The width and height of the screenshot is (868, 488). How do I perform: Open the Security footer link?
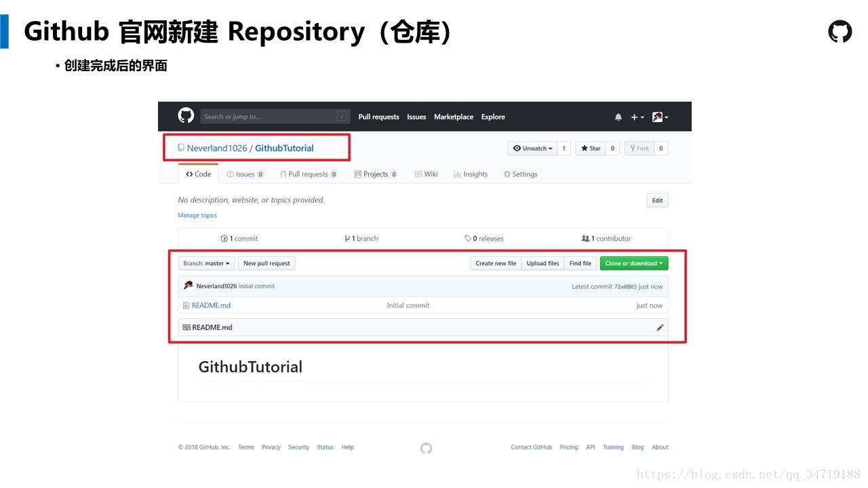tap(298, 447)
